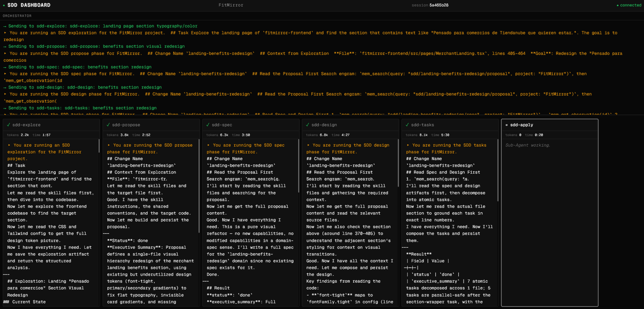Click the connected status label

click(x=631, y=5)
